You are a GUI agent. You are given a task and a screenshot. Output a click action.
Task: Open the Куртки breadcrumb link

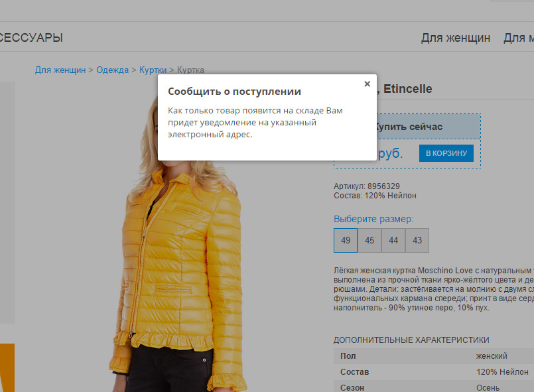click(x=153, y=70)
